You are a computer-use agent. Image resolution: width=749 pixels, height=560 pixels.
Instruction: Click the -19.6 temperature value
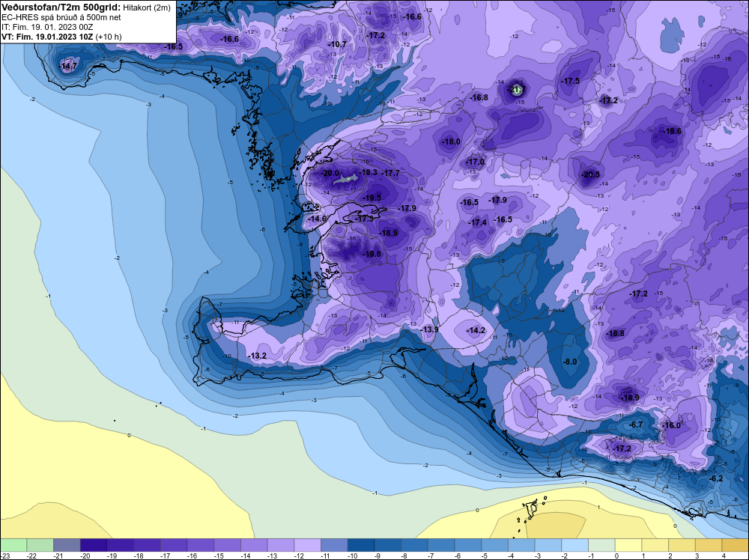(673, 131)
